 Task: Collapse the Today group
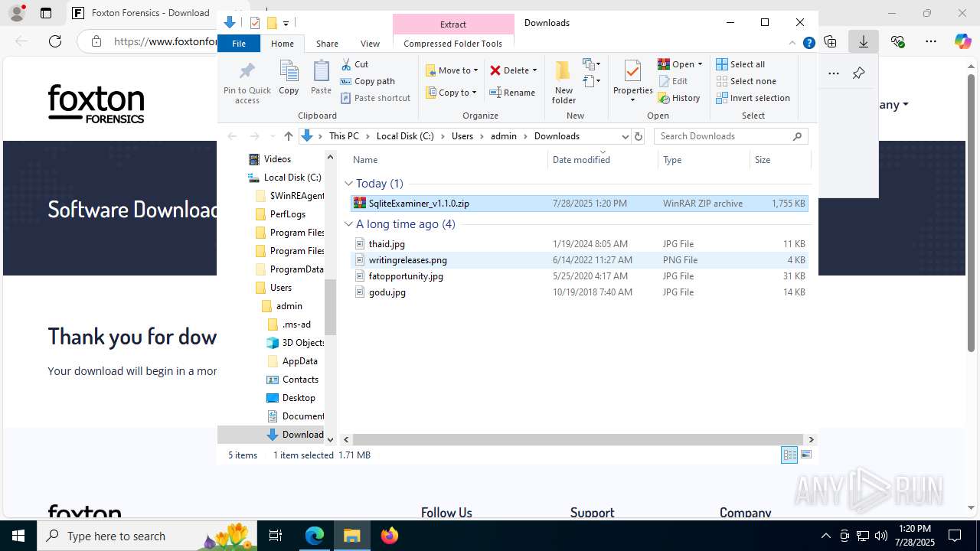coord(348,184)
